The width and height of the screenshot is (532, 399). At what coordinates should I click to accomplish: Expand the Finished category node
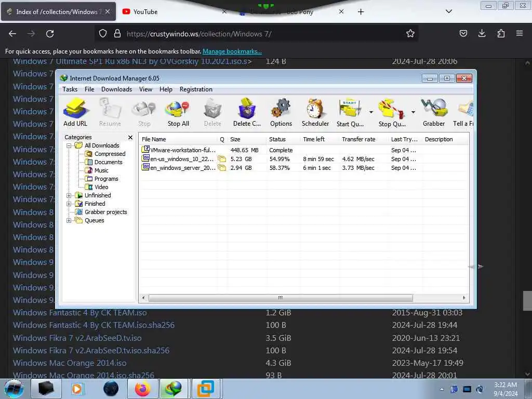69,204
